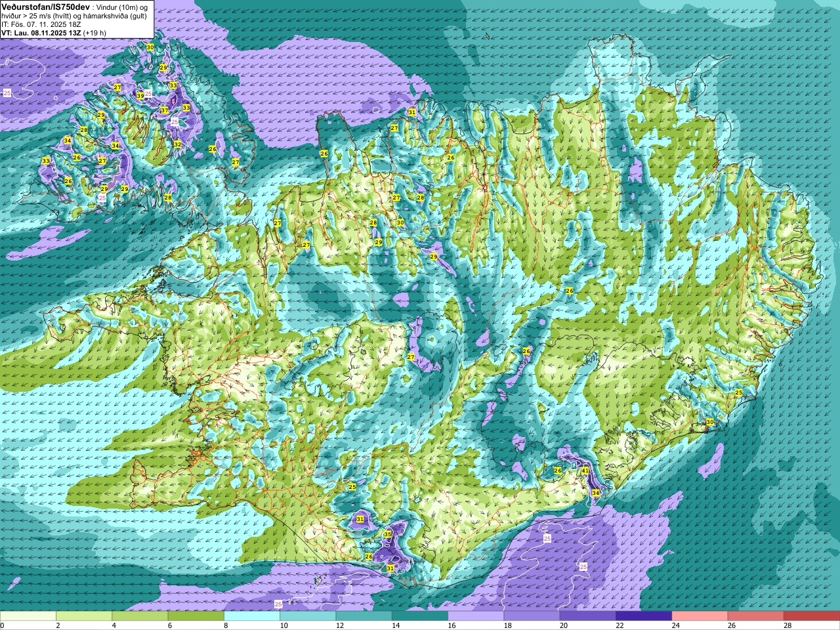Click the yellow "41" gust label
The image size is (840, 630).
pyautogui.click(x=585, y=471)
